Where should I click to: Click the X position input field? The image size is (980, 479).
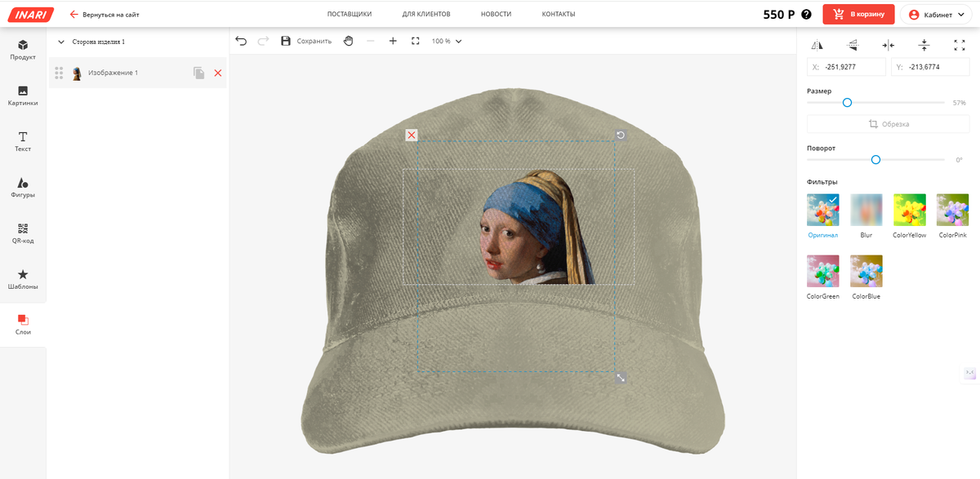click(x=846, y=67)
